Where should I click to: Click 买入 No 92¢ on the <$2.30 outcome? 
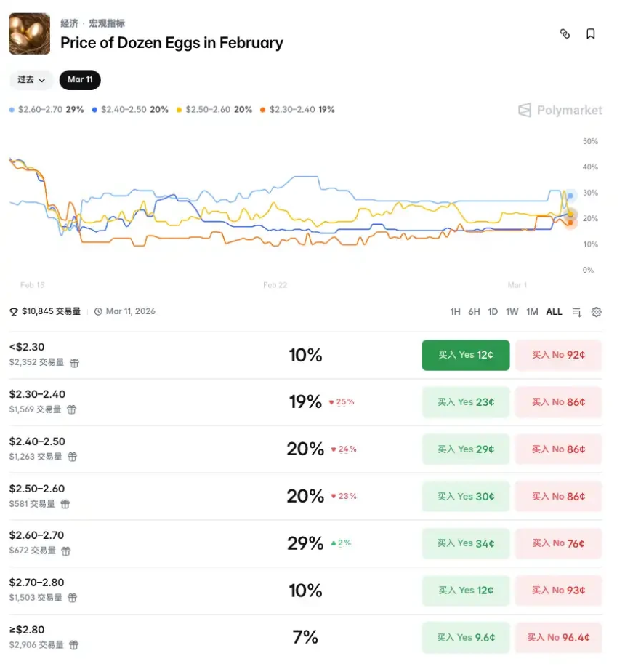559,355
